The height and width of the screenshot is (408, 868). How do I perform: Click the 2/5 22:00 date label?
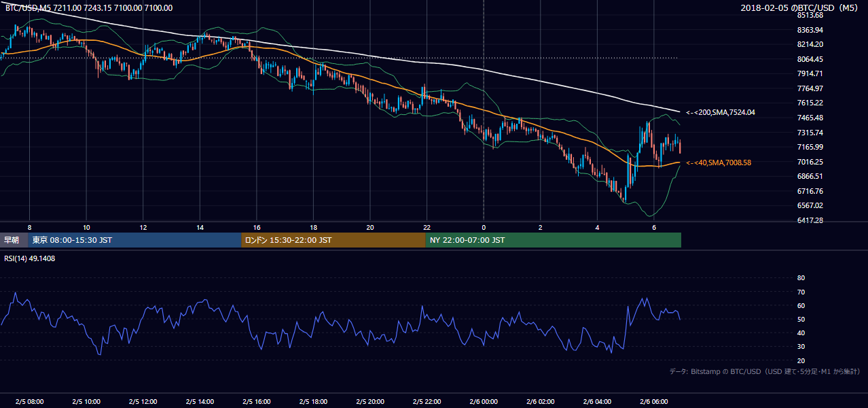tap(427, 402)
